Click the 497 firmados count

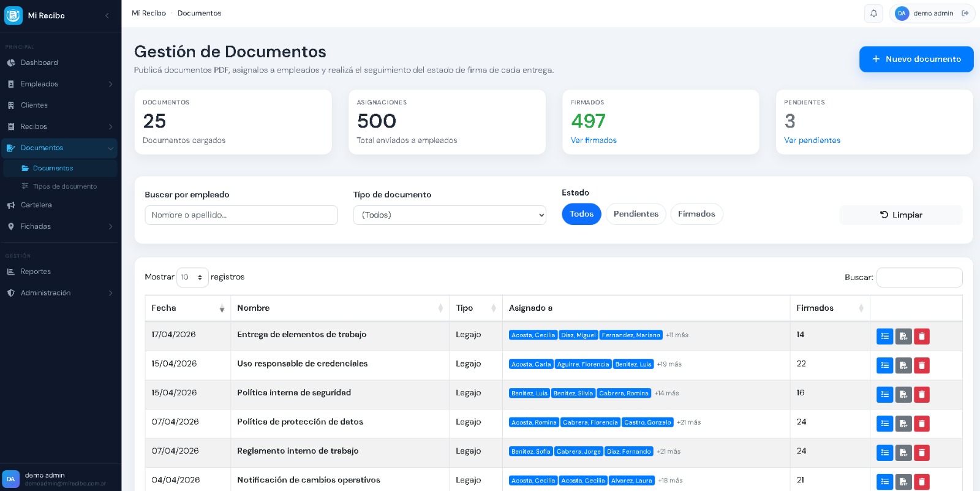click(x=588, y=121)
